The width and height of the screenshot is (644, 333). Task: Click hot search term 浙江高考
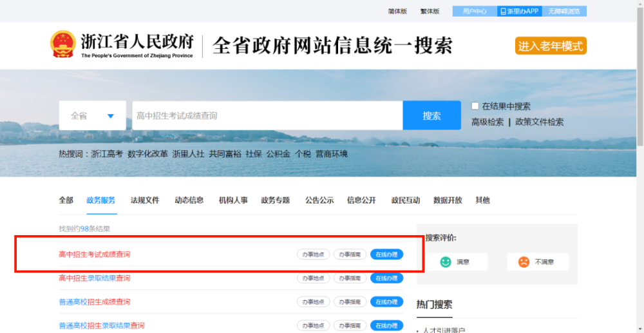(x=107, y=154)
